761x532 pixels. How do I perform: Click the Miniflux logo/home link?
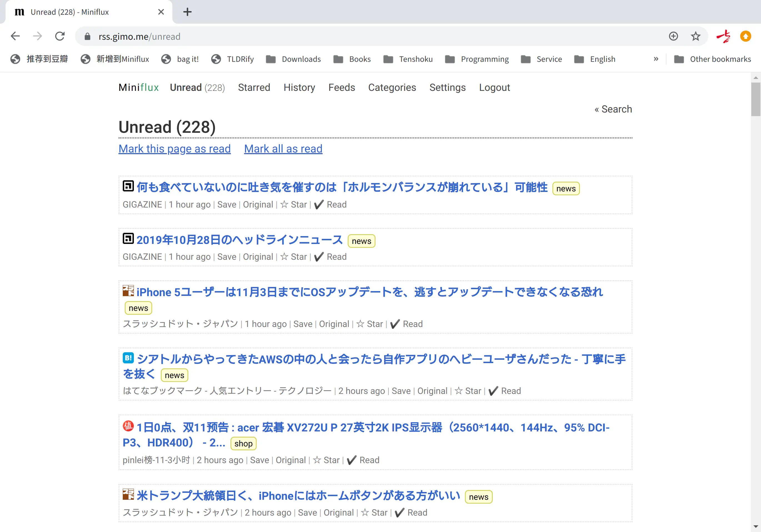[x=138, y=88]
